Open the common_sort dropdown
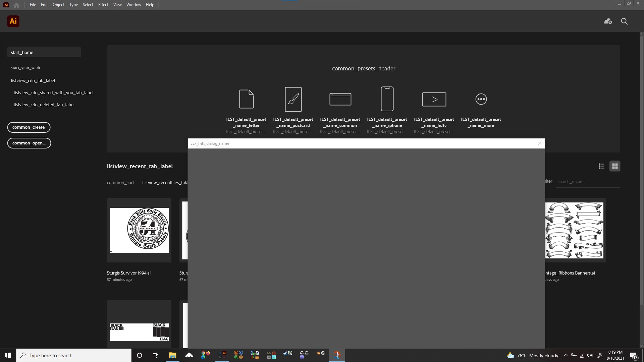This screenshot has height=362, width=644. (120, 182)
